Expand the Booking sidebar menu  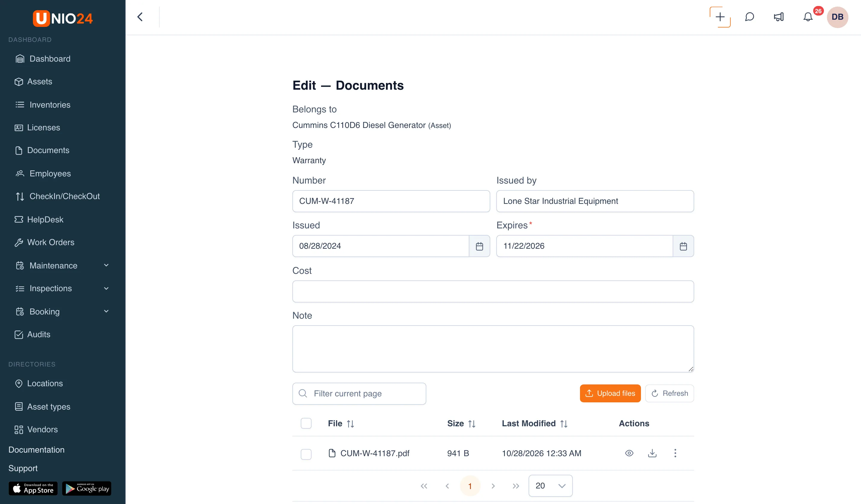click(62, 311)
